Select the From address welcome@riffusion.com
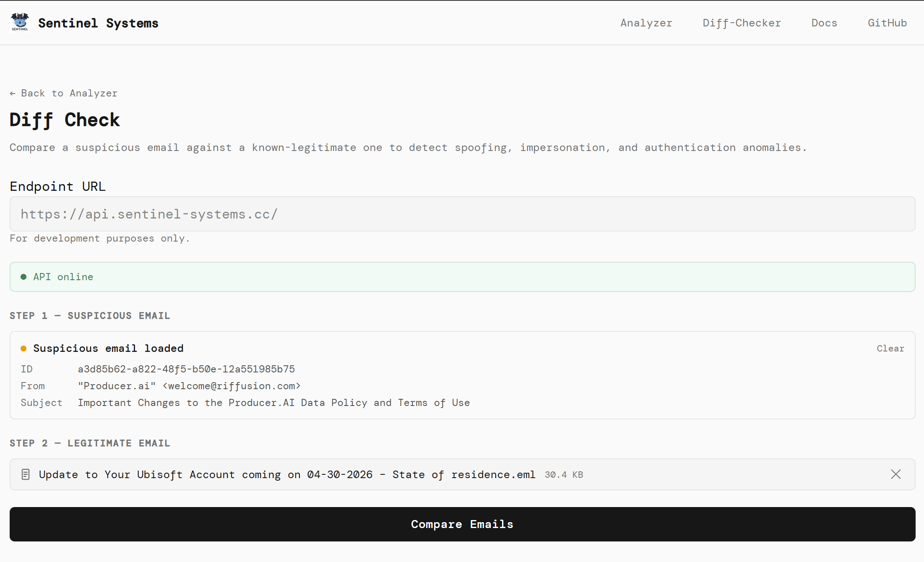The image size is (924, 562). (x=232, y=386)
